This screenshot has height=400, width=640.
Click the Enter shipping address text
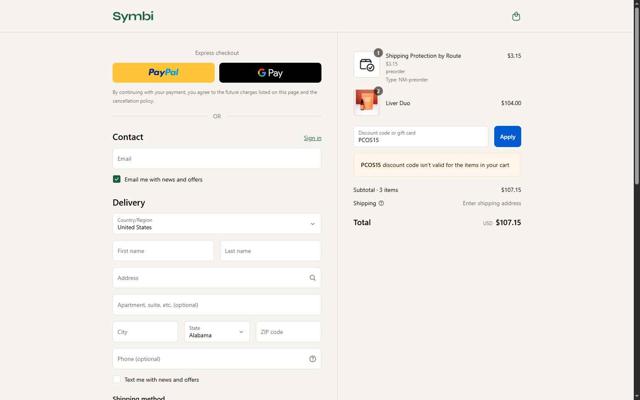point(492,203)
